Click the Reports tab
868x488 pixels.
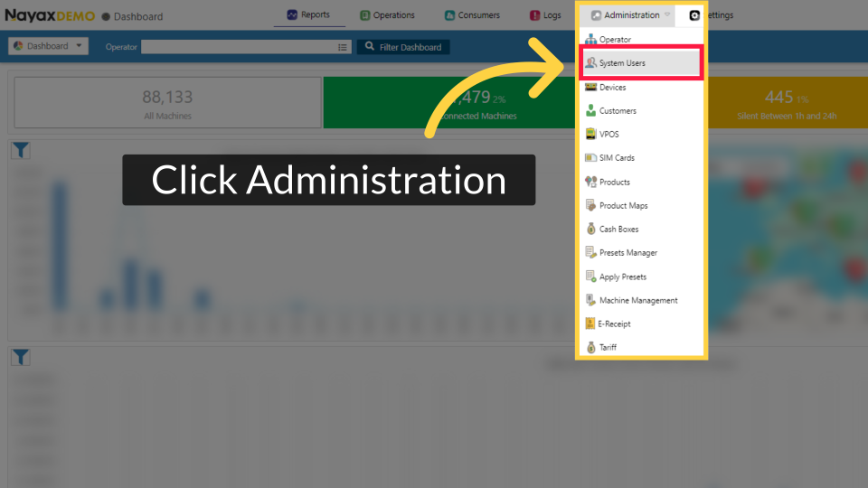pos(309,15)
